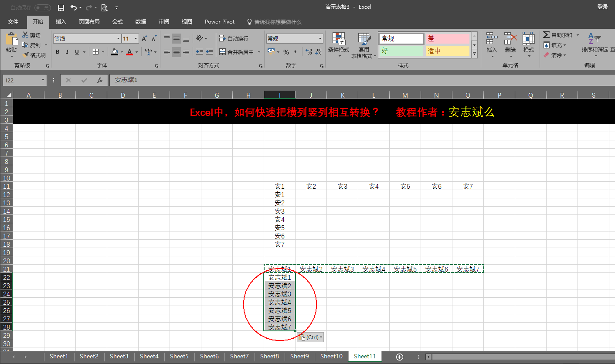Viewport: 615px width, 364px height.
Task: Toggle align left
Action: coord(167,52)
